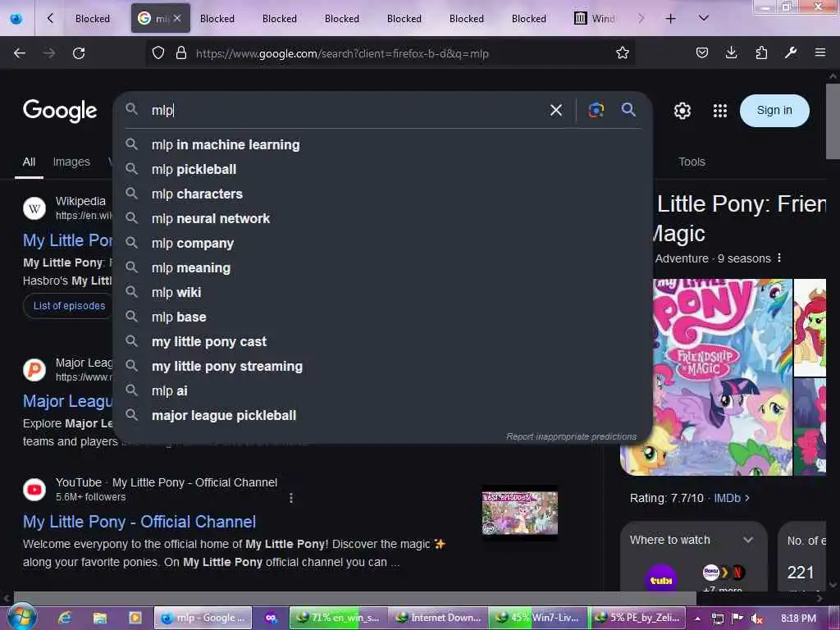The image size is (840, 630).
Task: Switch to the Images results tab
Action: [x=71, y=162]
